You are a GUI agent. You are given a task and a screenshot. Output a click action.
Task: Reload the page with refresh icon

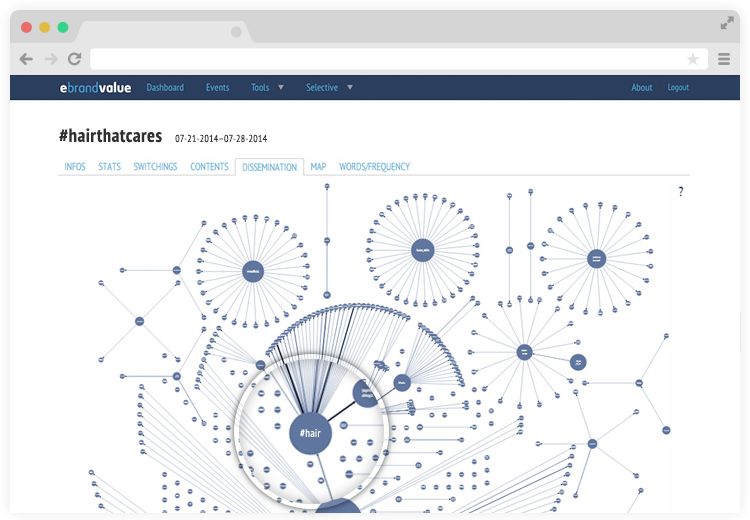[x=75, y=59]
